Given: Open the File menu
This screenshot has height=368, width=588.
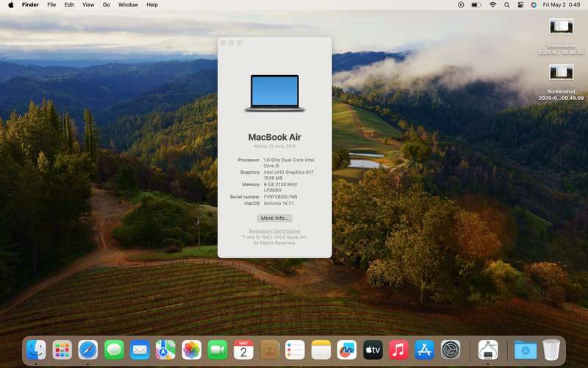Looking at the screenshot, I should [x=51, y=5].
